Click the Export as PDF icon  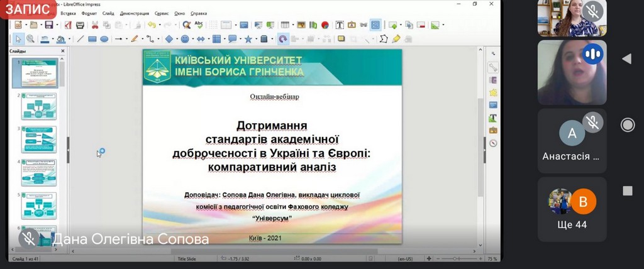tap(68, 25)
